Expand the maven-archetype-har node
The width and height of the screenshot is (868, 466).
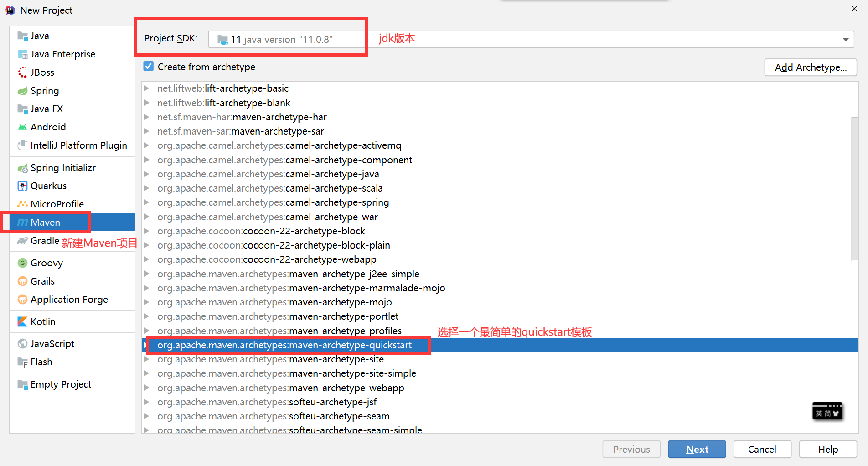(x=146, y=117)
